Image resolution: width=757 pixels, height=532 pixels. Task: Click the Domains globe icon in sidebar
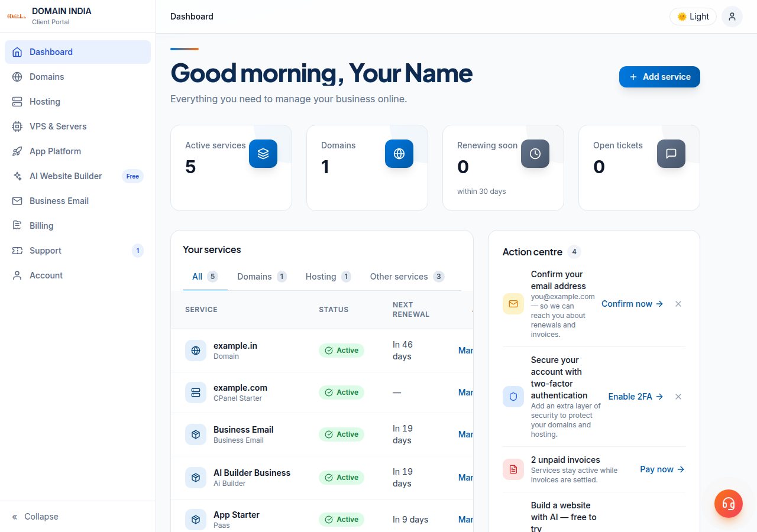click(x=17, y=77)
